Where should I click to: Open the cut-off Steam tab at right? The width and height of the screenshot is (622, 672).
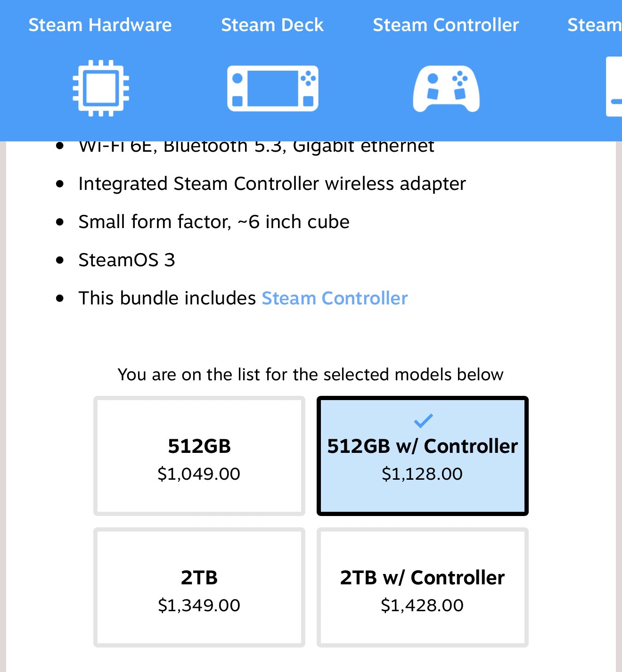pyautogui.click(x=595, y=25)
